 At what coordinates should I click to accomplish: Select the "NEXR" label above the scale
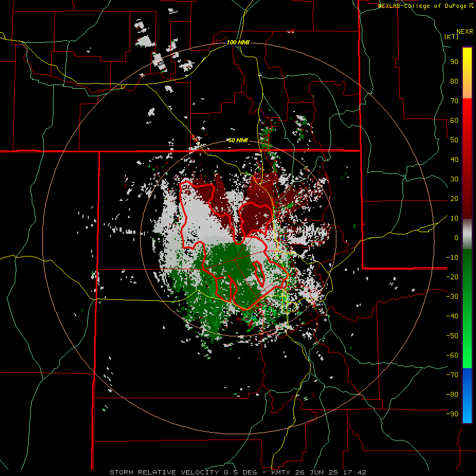(465, 32)
